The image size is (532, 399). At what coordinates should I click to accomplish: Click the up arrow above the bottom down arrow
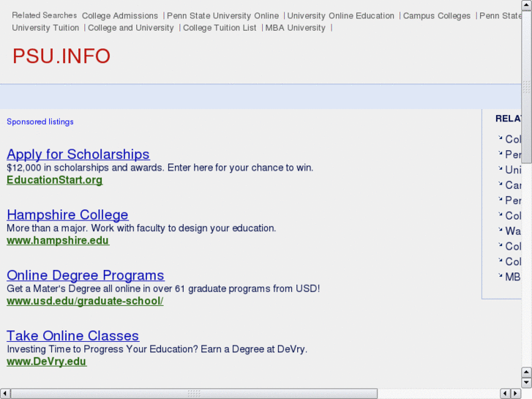click(x=527, y=372)
